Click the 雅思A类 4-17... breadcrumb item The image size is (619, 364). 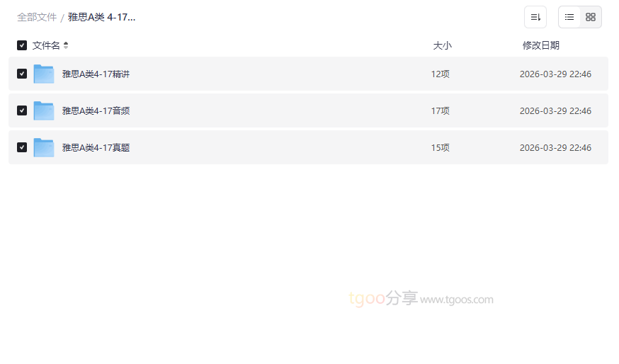[x=101, y=17]
